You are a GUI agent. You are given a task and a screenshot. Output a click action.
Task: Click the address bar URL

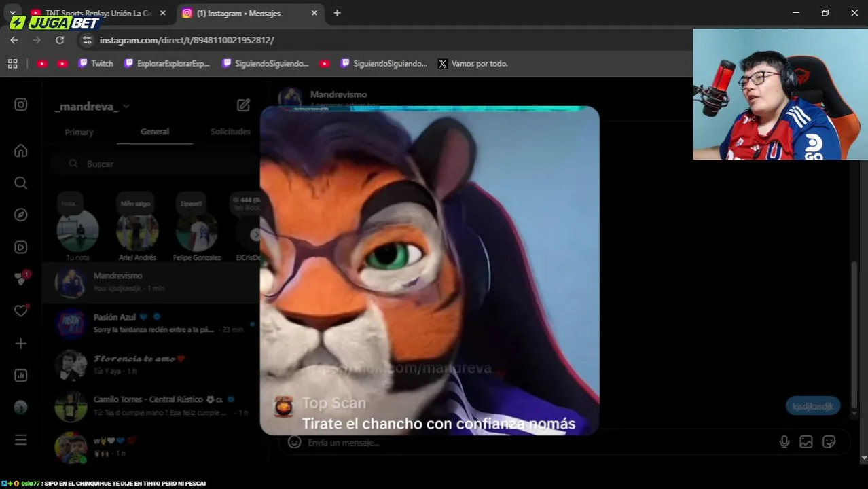[187, 40]
